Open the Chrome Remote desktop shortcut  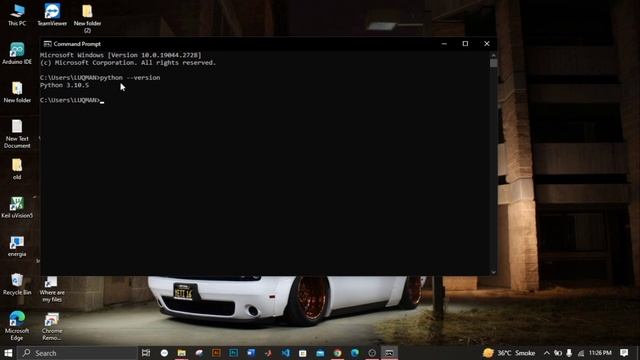point(52,326)
